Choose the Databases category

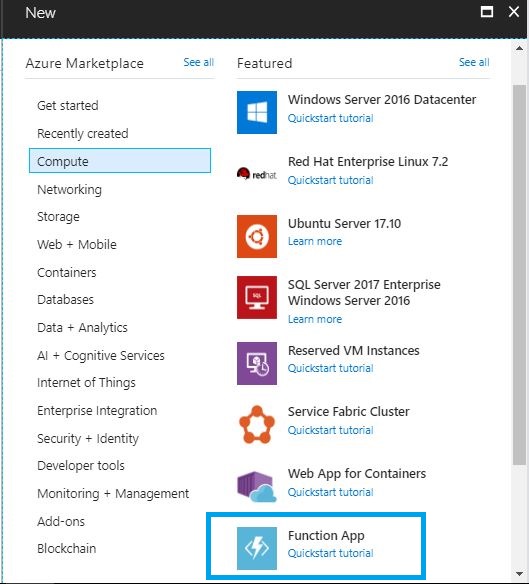(x=66, y=299)
